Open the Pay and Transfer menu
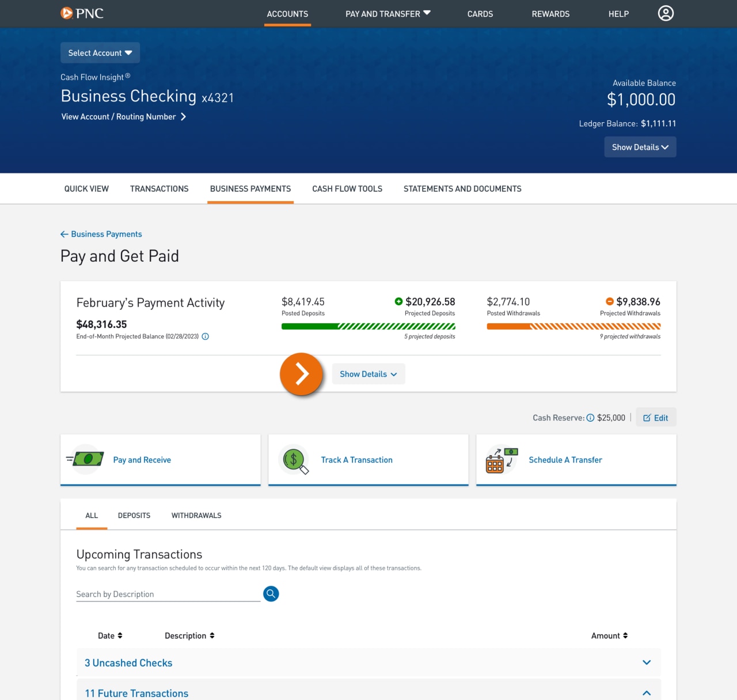The image size is (737, 700). pyautogui.click(x=388, y=13)
